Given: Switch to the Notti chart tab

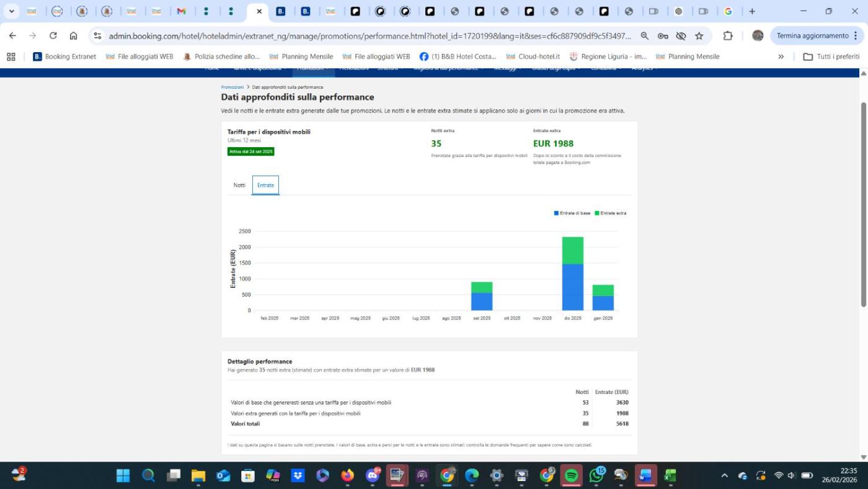Looking at the screenshot, I should (239, 185).
